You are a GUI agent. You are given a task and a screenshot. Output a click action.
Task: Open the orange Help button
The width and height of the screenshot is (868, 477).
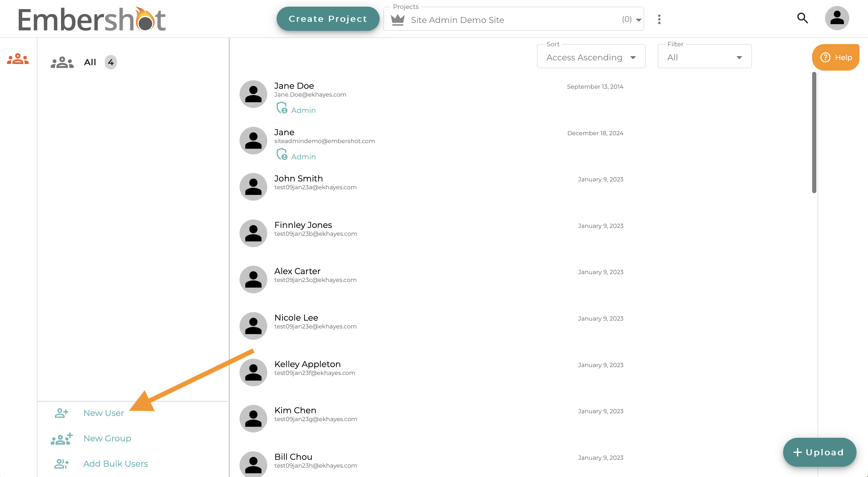836,57
